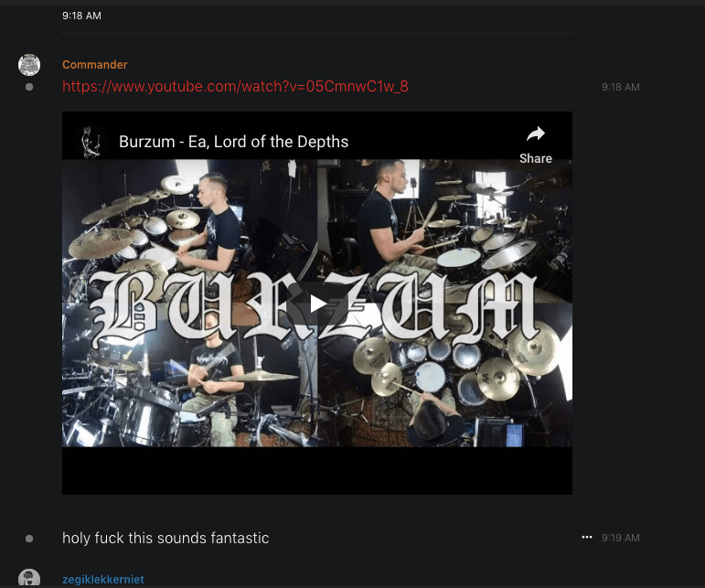Open the YouTube watch link
The image size is (705, 588).
(x=235, y=87)
